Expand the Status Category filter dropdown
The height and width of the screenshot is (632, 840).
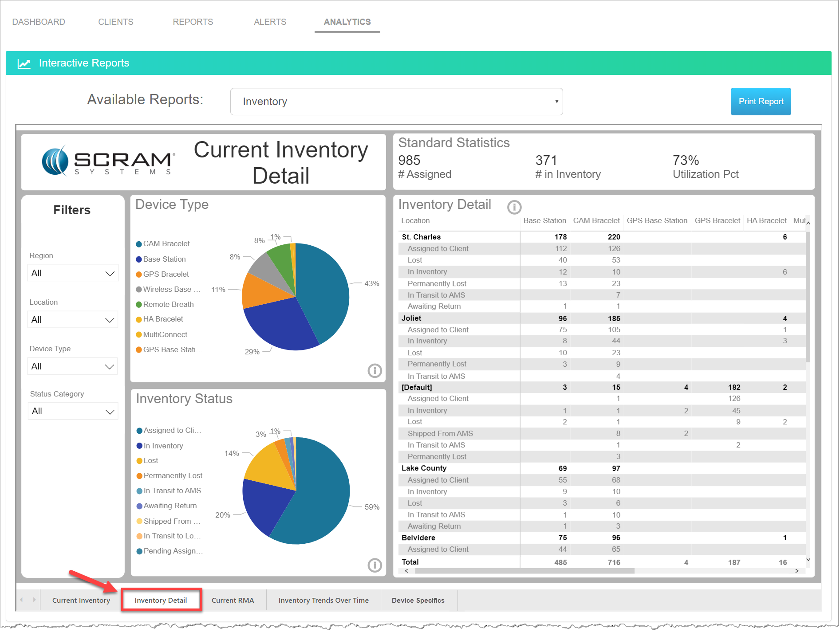coord(73,411)
